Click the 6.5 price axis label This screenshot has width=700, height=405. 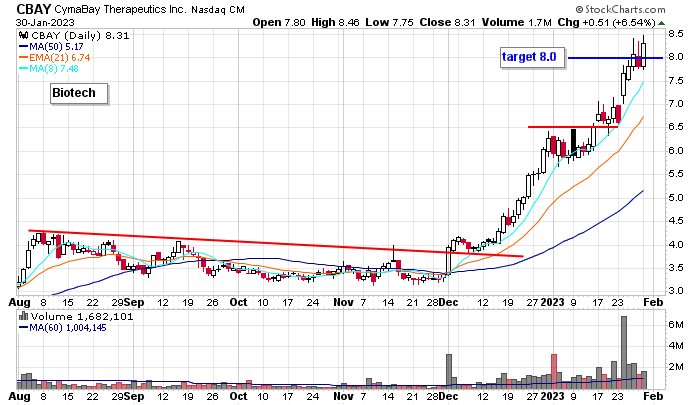coord(675,127)
